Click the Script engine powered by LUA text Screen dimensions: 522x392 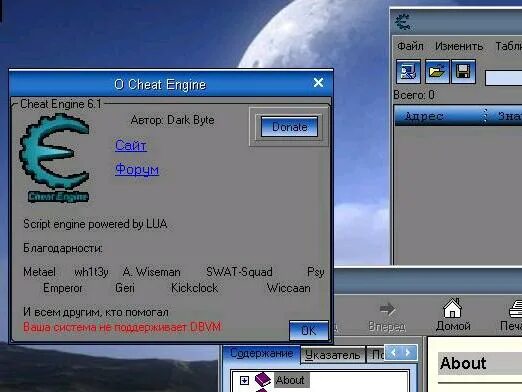coord(95,224)
